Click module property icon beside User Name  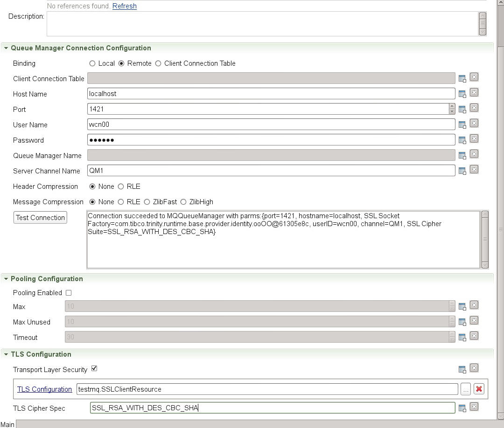point(462,125)
